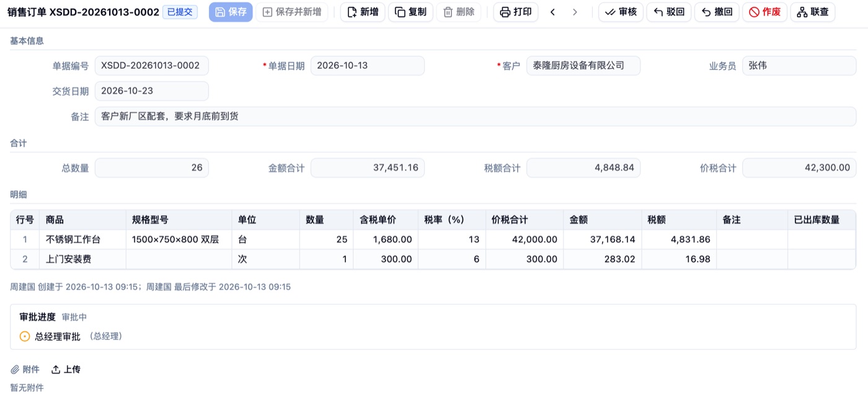Click 保存并新增 button
868x395 pixels.
[x=292, y=12]
